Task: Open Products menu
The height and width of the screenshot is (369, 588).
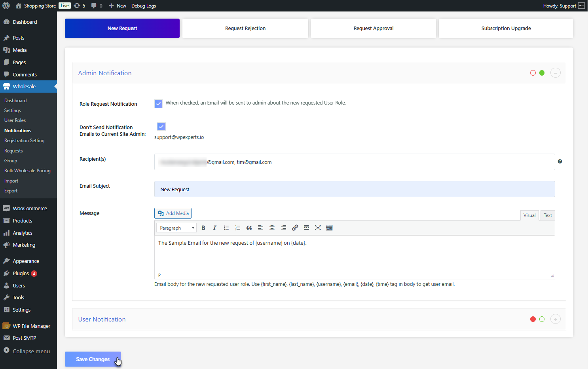Action: tap(28, 221)
